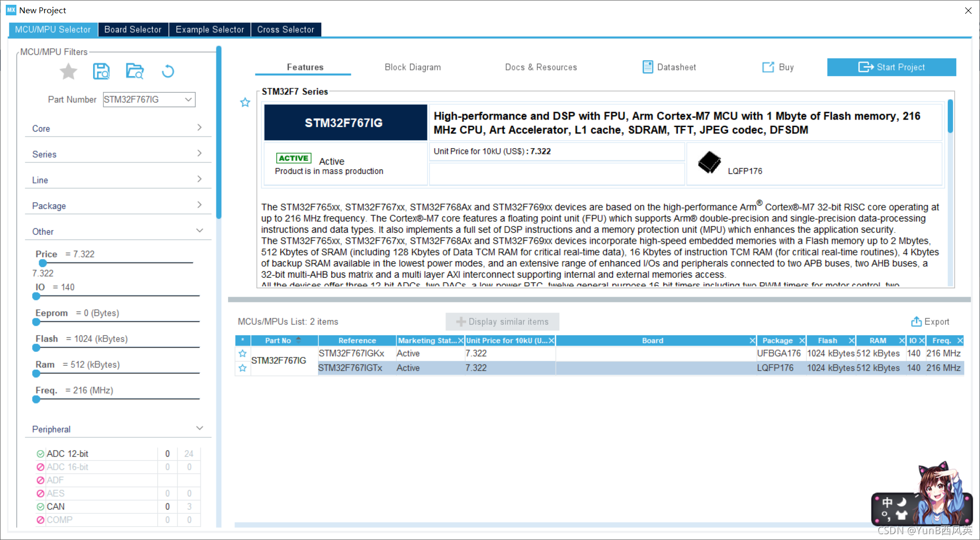Toggle ADC 16-bit peripheral filter

point(41,467)
